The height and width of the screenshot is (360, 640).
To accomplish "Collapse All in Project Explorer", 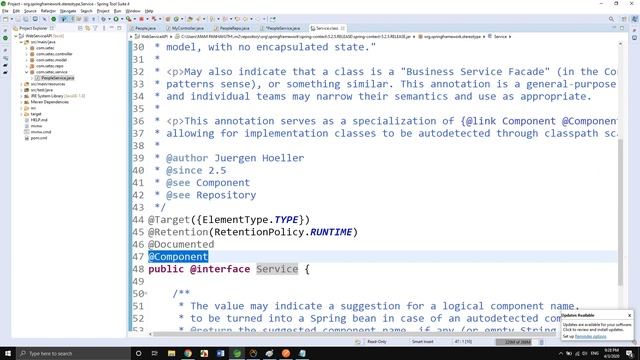I will [x=80, y=28].
